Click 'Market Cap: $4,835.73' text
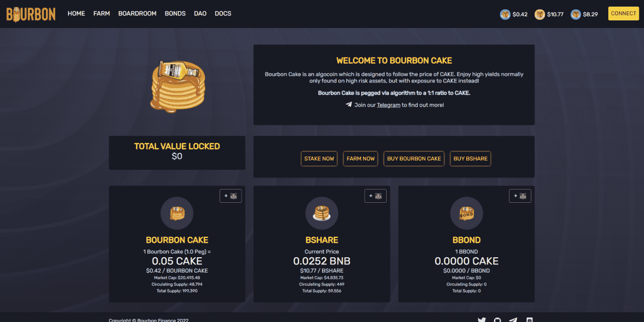Image resolution: width=644 pixels, height=322 pixels. coord(321,278)
